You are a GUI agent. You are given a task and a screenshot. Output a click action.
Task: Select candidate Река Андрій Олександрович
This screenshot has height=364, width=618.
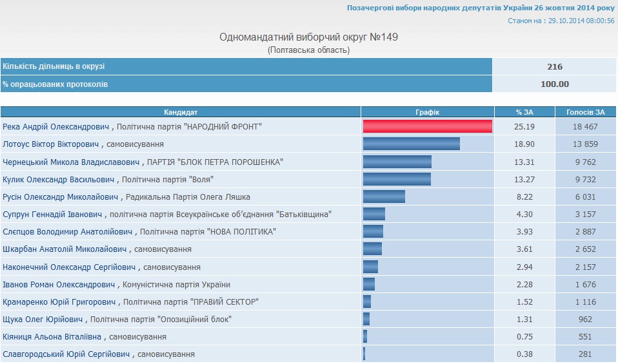pos(57,127)
